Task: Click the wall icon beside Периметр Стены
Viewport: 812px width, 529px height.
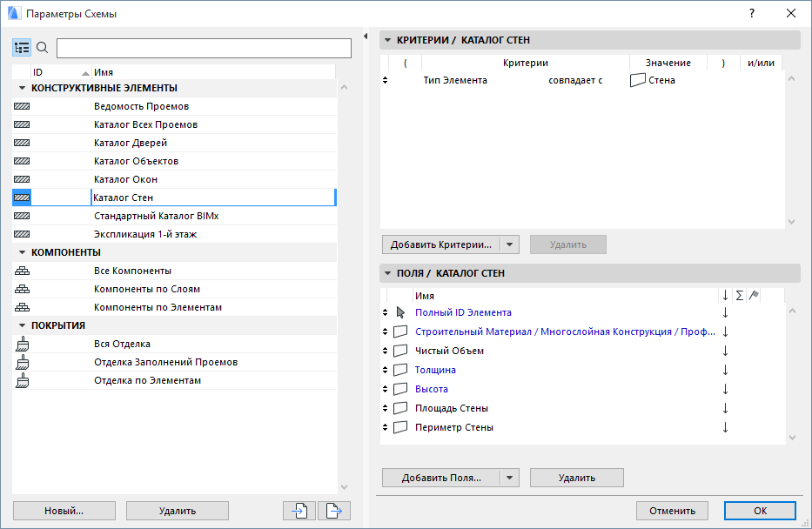Action: [x=400, y=427]
